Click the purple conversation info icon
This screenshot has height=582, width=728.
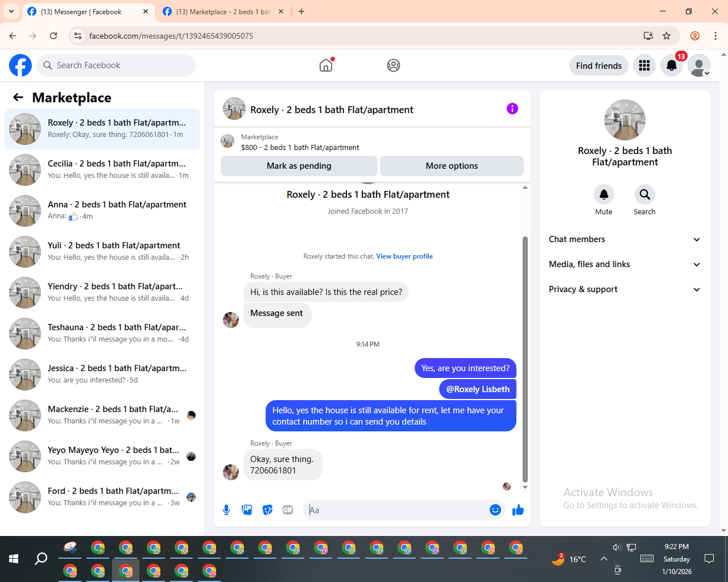pyautogui.click(x=512, y=109)
